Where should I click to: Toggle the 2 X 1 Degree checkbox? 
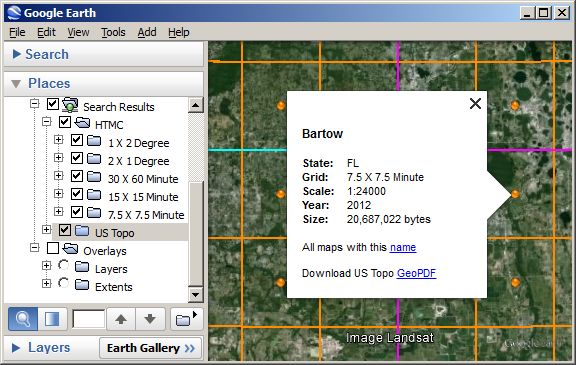point(77,158)
